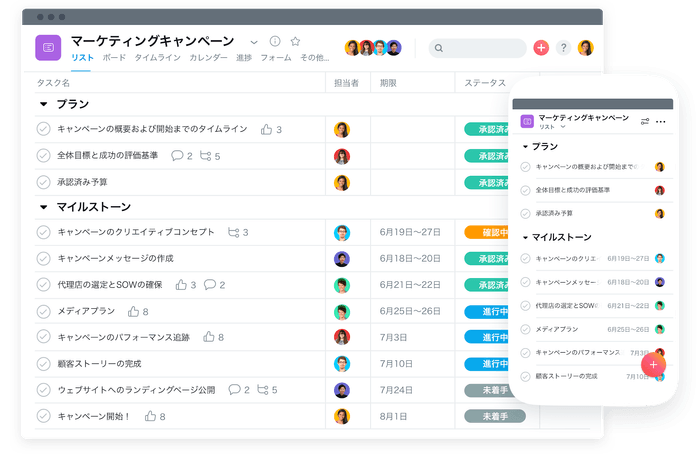
Task: Click the purple project list icon
Action: click(x=48, y=47)
